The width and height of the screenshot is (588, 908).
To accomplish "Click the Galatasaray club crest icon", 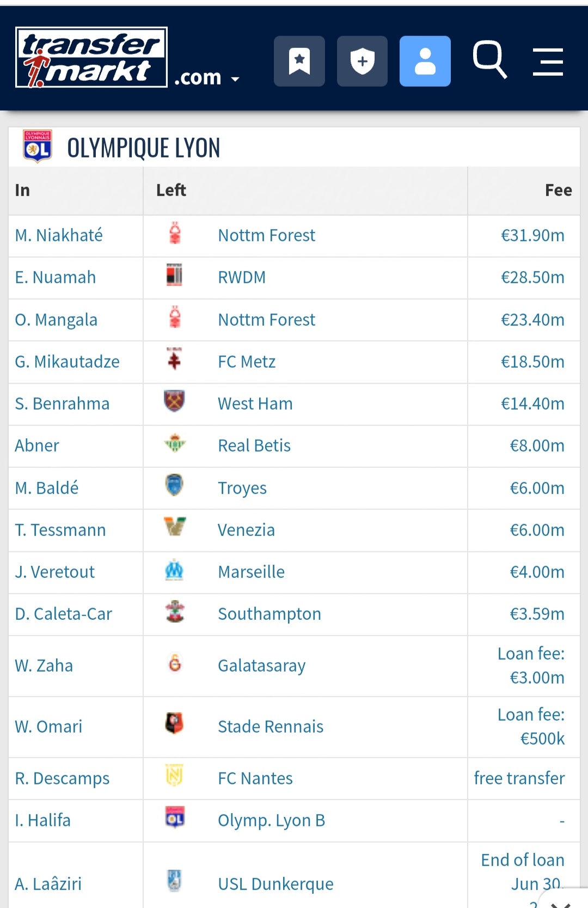I will 175,663.
